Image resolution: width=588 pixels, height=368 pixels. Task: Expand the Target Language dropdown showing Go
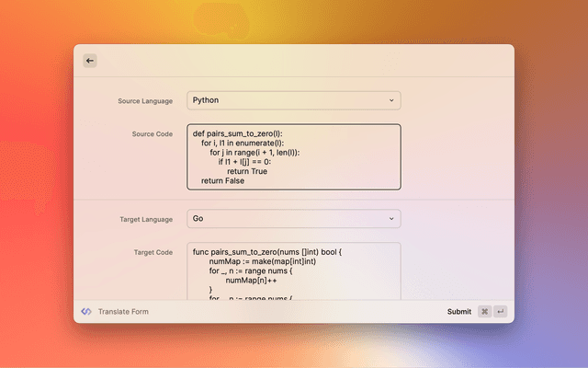[x=293, y=219]
